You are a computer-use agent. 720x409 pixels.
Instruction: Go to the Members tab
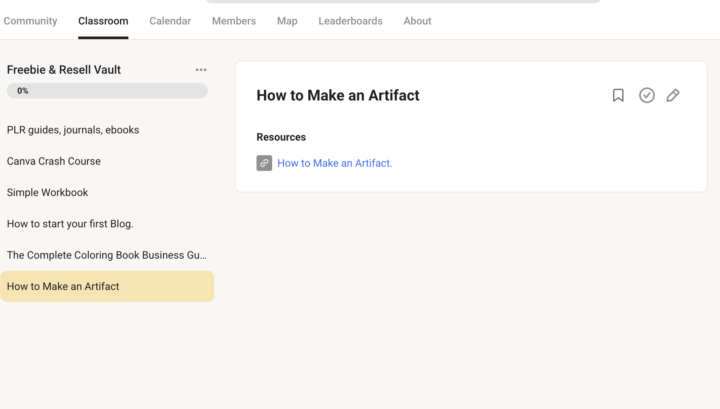click(234, 21)
